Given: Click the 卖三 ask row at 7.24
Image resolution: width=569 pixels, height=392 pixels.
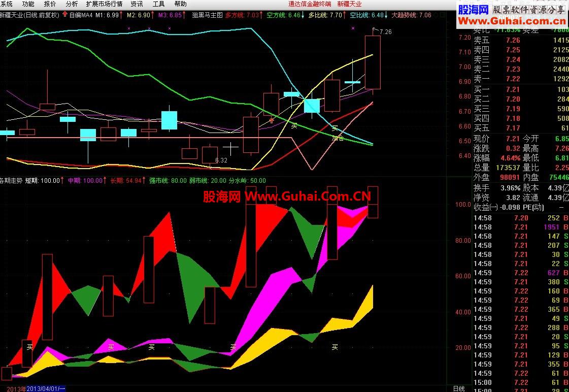Looking at the screenshot, I should pyautogui.click(x=520, y=59).
